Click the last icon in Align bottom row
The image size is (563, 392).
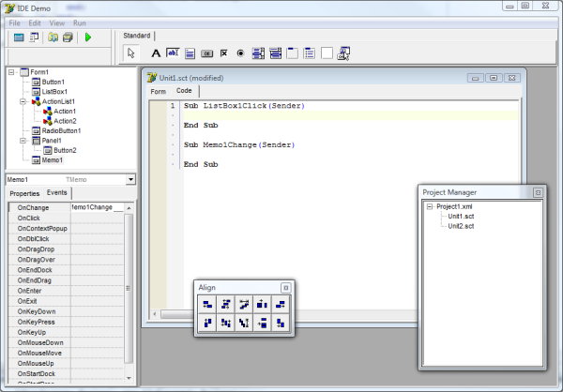[280, 323]
